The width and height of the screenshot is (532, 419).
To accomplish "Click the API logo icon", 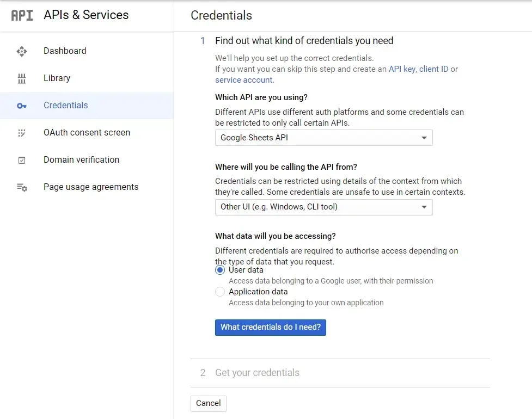I will (22, 15).
